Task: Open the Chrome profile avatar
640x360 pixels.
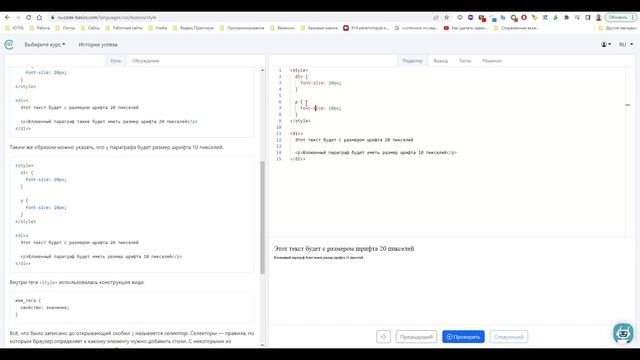Action: 598,18
